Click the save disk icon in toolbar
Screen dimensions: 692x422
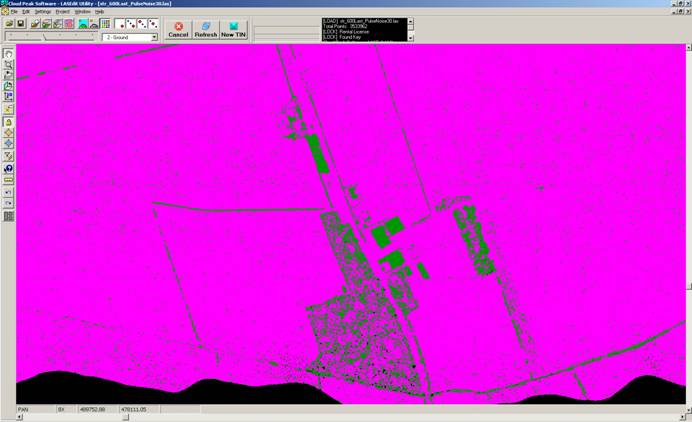[x=21, y=23]
